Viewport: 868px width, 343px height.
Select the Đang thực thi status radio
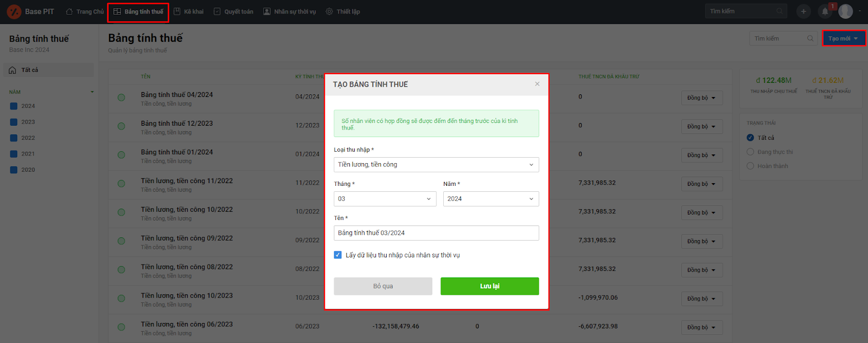[x=750, y=152]
